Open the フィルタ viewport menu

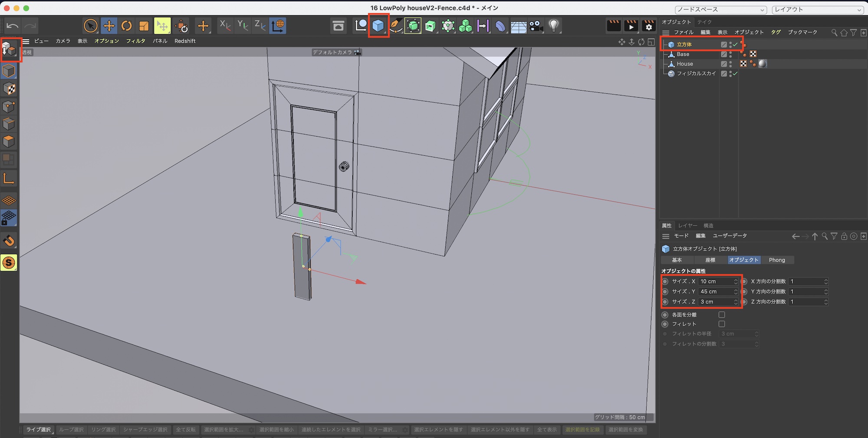click(135, 41)
